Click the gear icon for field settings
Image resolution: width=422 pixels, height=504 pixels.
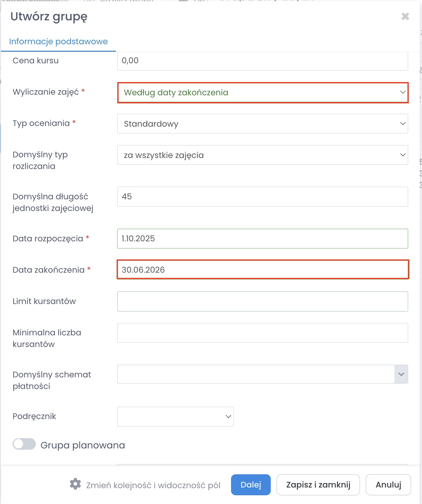point(75,484)
